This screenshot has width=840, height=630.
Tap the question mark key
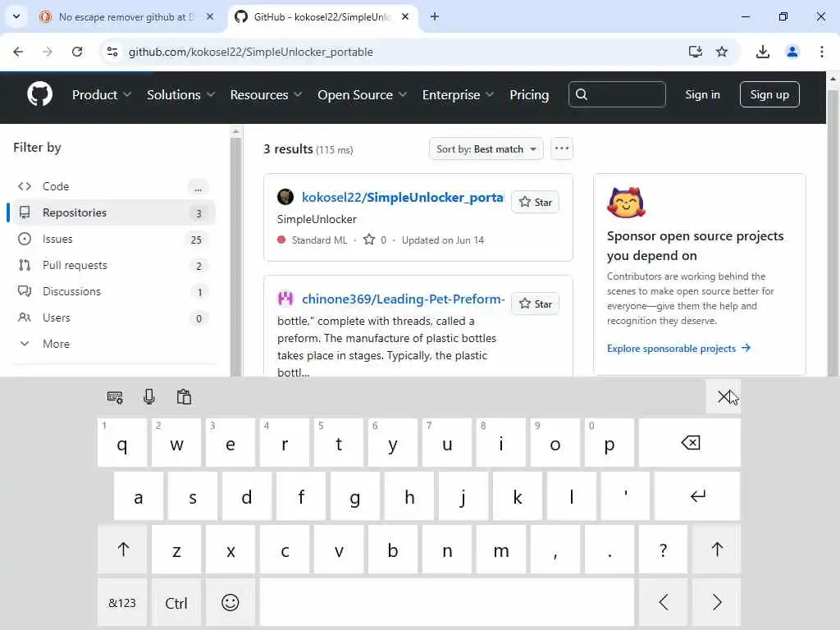click(x=663, y=549)
